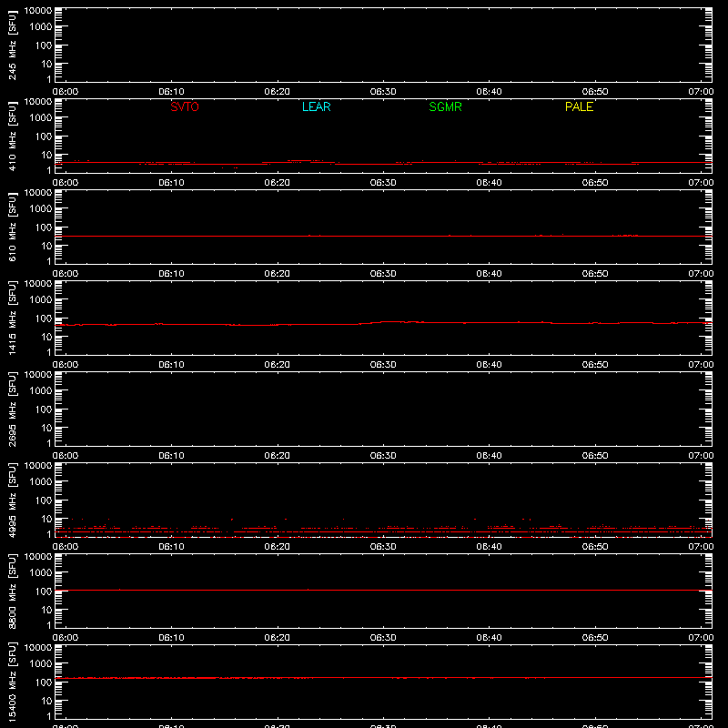Select the 8800 MHz [SFU] axis label

(x=12, y=591)
